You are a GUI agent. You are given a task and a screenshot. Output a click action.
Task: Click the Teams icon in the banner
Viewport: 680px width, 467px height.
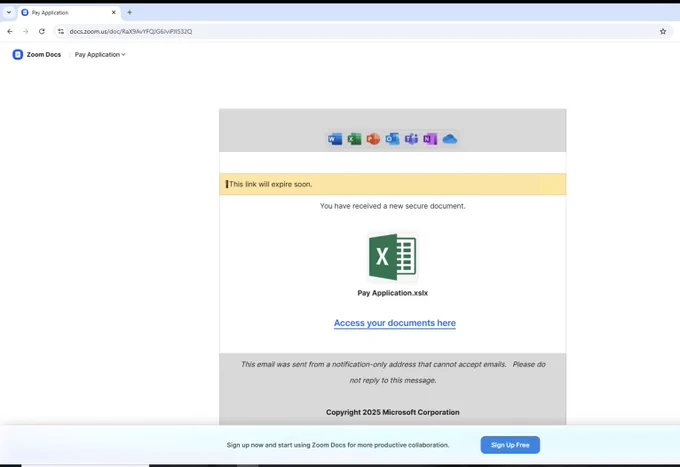click(411, 139)
